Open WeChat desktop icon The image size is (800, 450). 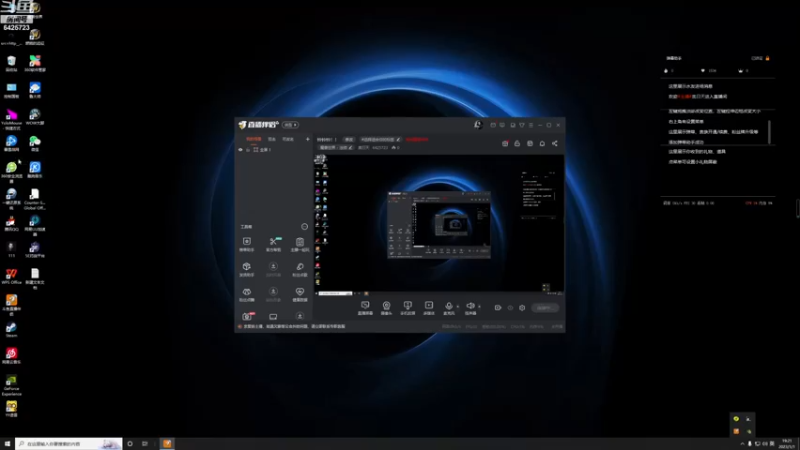35,143
